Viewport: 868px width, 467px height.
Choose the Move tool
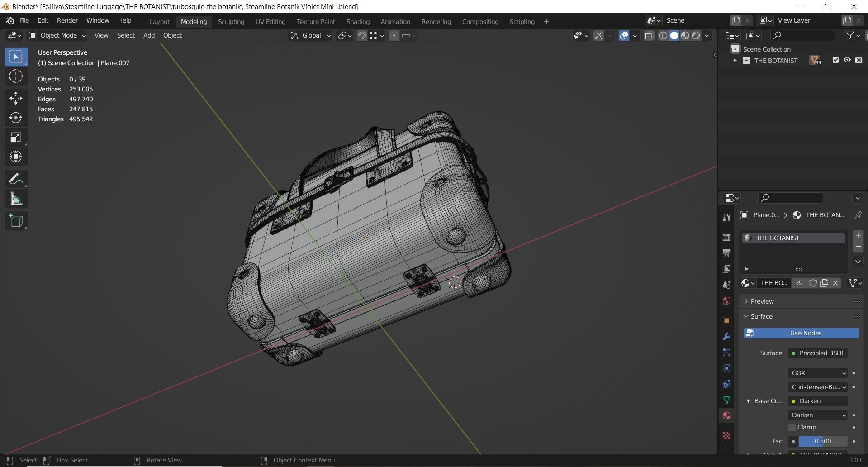tap(16, 98)
